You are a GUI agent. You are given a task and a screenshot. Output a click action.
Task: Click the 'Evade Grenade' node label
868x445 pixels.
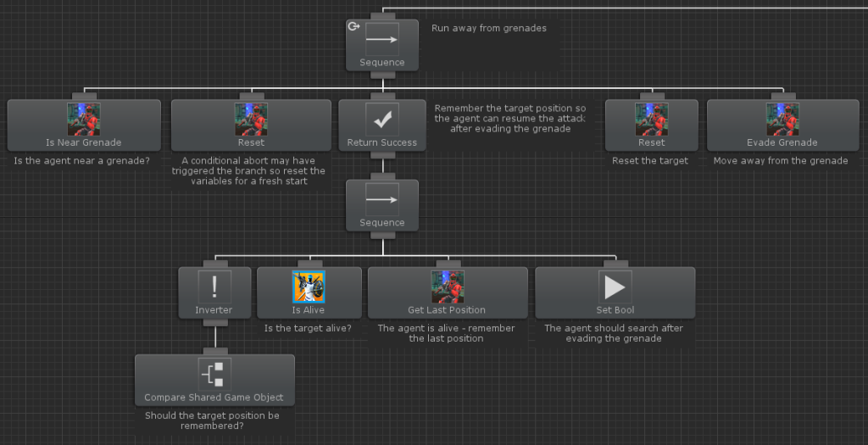tap(782, 142)
